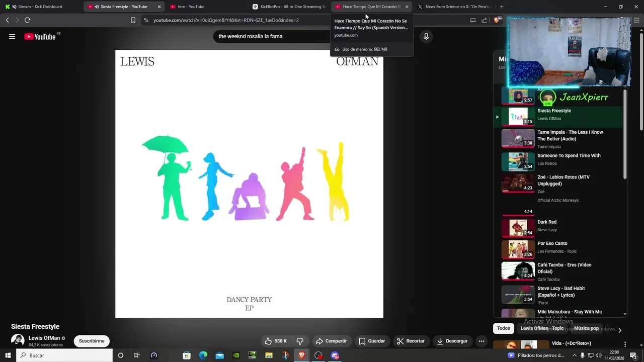Open the volume control in the system tray
Screen dimensions: 644x362
[x=599, y=355]
